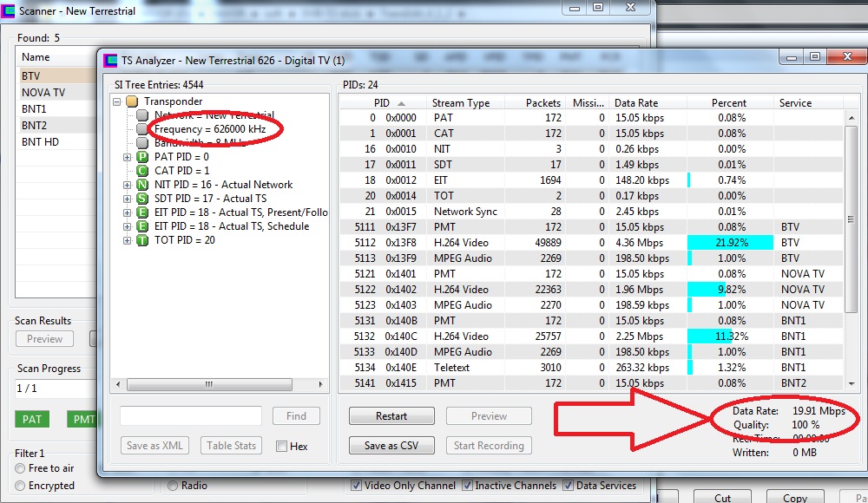The image size is (868, 503).
Task: Click PID table scroll down arrow
Action: point(852,383)
